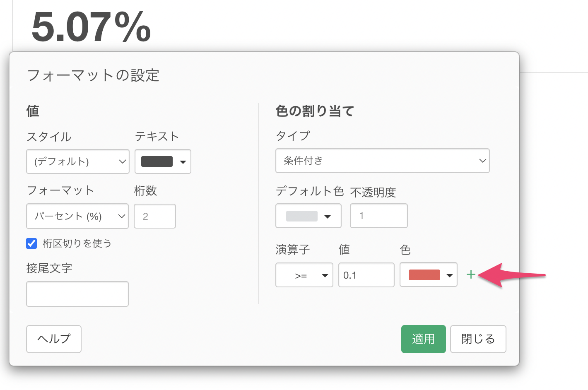Open the 演算子 operator dropdown showing >=
The image size is (588, 390).
click(x=304, y=275)
